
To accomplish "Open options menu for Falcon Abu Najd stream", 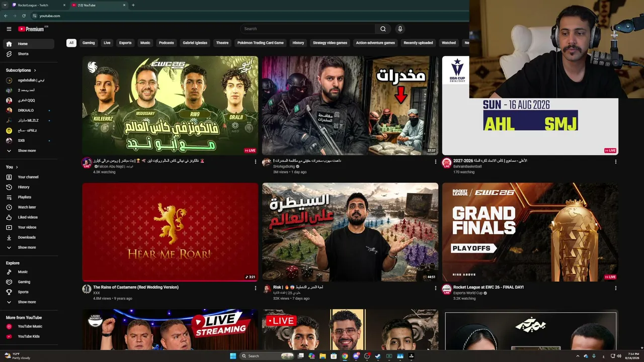I will (x=256, y=162).
